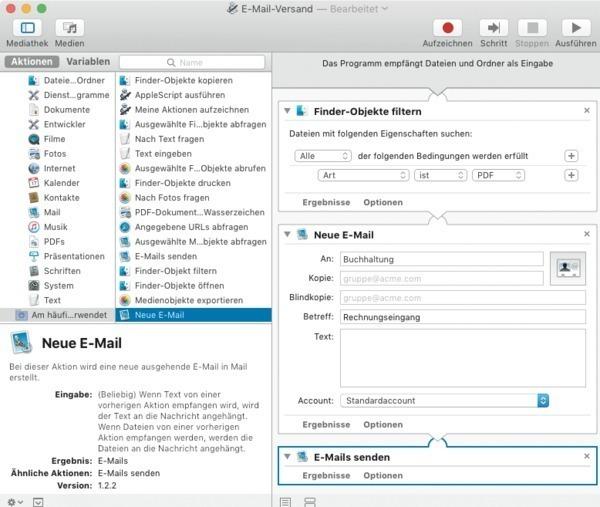Remove the Neue E-Mail workflow action

pos(587,234)
